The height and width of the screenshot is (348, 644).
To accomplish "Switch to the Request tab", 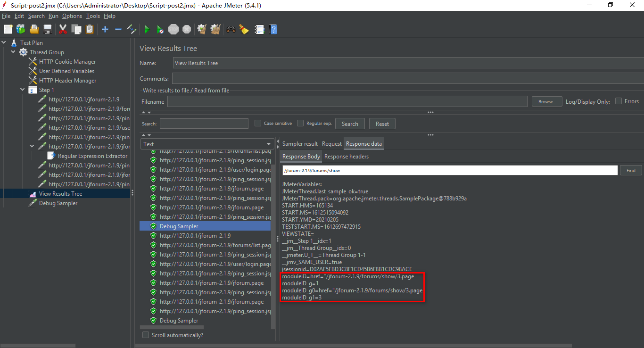I will click(x=332, y=144).
